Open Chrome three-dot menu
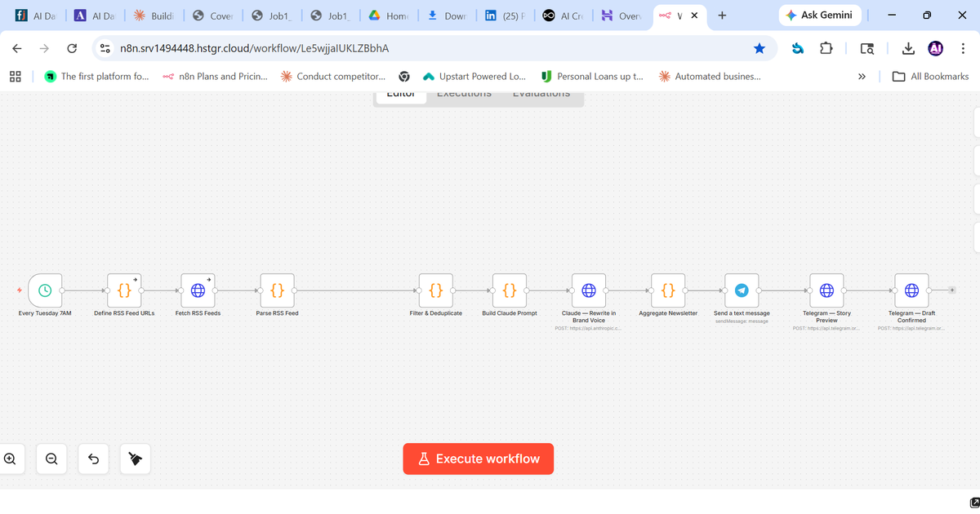The width and height of the screenshot is (980, 514). tap(964, 48)
